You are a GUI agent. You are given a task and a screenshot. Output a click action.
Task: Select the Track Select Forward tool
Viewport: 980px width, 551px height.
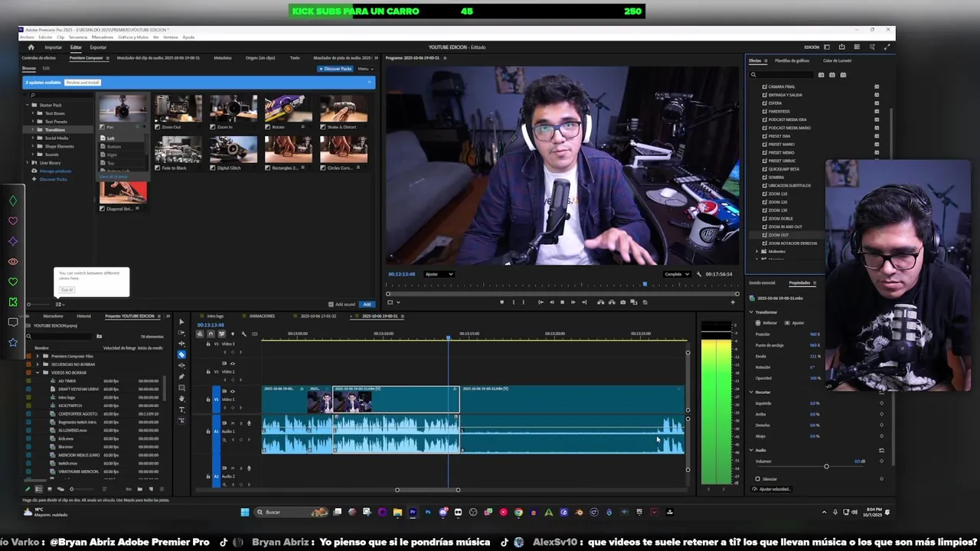(x=181, y=333)
